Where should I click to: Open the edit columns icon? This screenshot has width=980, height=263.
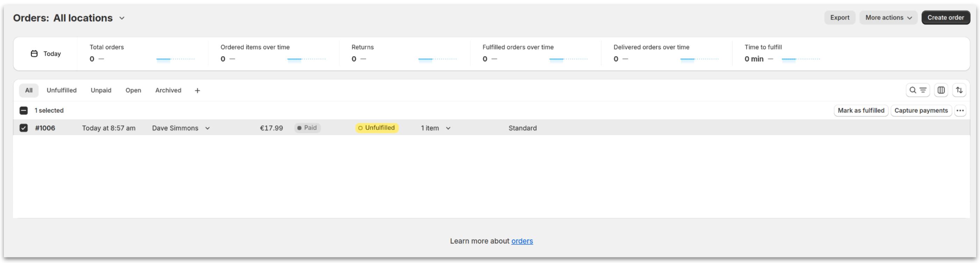coord(940,90)
